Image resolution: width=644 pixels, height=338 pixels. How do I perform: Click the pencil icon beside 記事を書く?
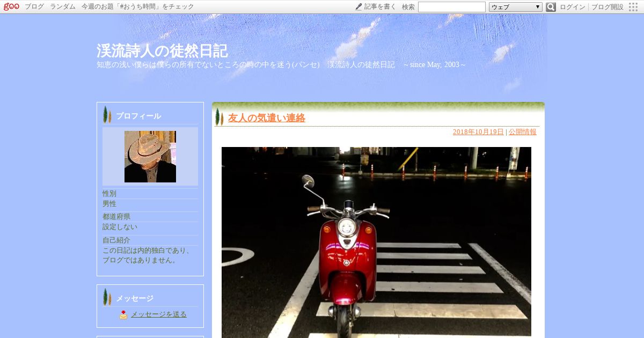pos(358,6)
